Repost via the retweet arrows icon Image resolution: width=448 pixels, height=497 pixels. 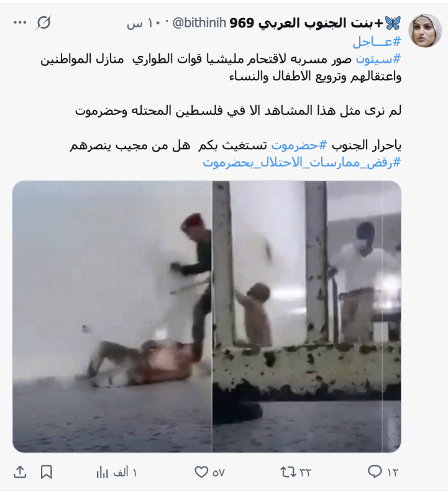point(296,472)
